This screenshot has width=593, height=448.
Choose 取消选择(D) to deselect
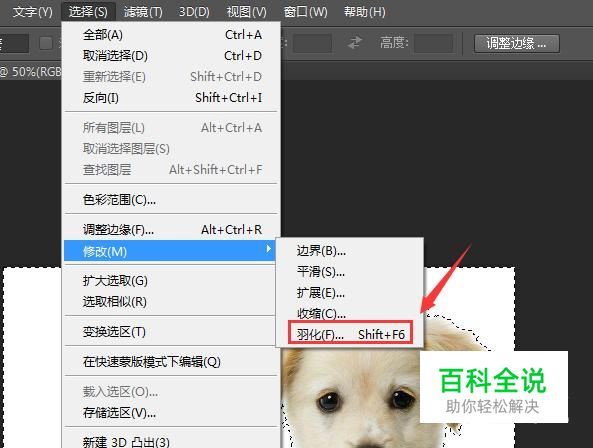[x=172, y=56]
